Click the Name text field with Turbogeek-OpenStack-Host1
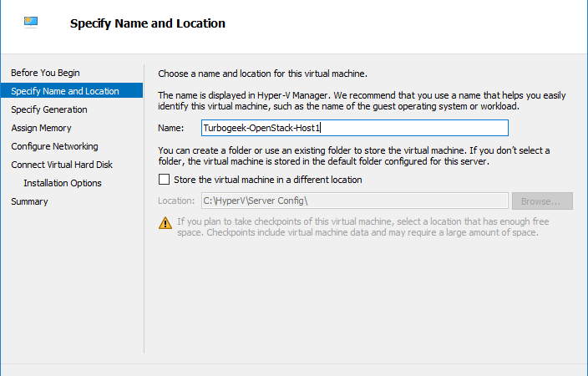Image resolution: width=588 pixels, height=376 pixels. pyautogui.click(x=354, y=128)
